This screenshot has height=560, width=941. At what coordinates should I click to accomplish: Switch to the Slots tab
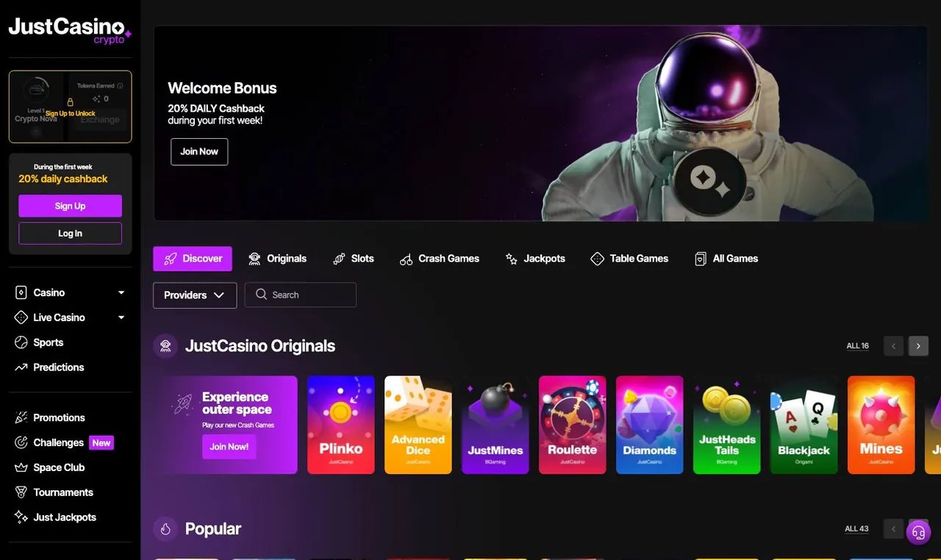(x=354, y=259)
